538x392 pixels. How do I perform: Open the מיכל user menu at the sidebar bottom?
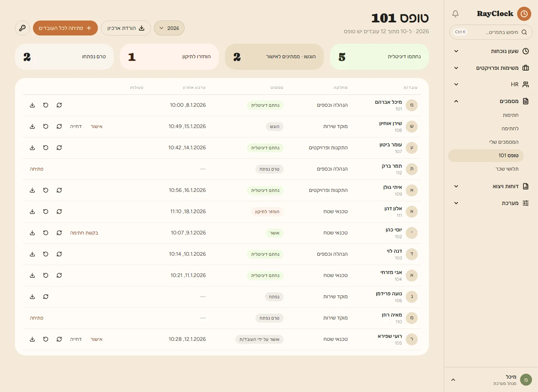pos(491,380)
